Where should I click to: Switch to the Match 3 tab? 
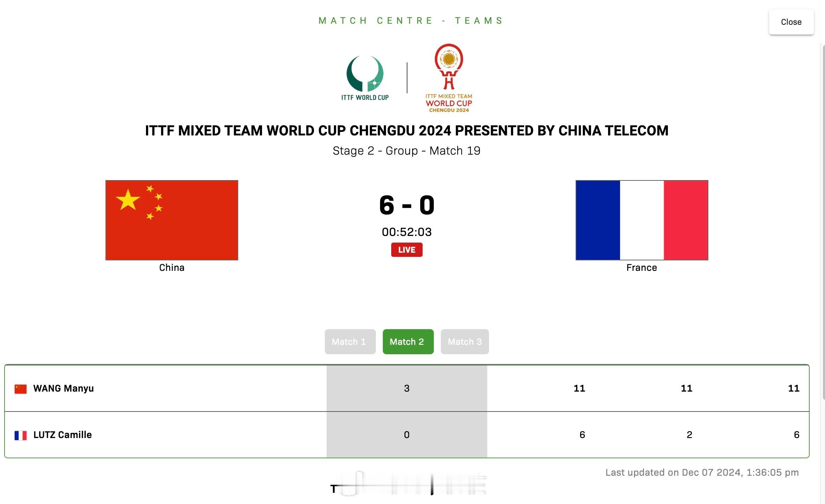click(465, 342)
